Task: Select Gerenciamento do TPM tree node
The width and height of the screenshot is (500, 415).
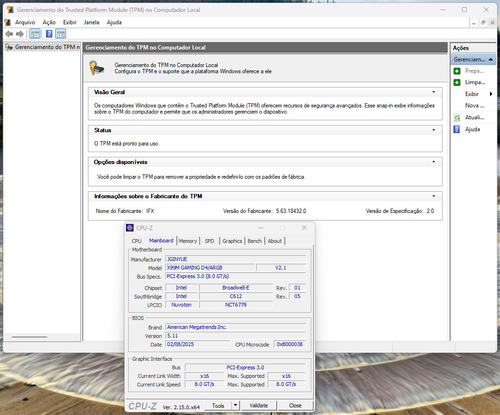Action: [47, 47]
